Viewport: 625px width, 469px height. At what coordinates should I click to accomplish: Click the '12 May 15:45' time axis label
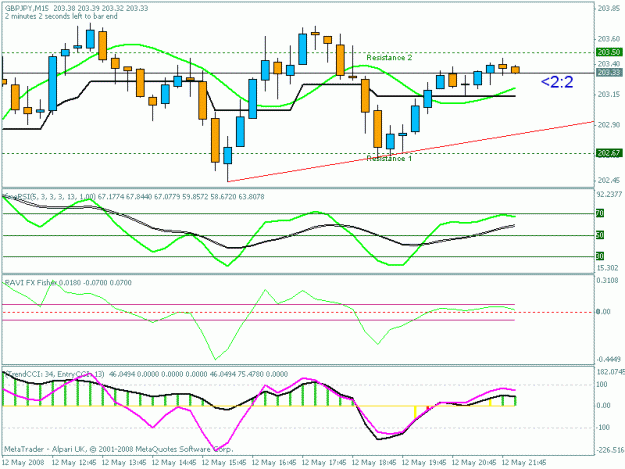[224, 462]
